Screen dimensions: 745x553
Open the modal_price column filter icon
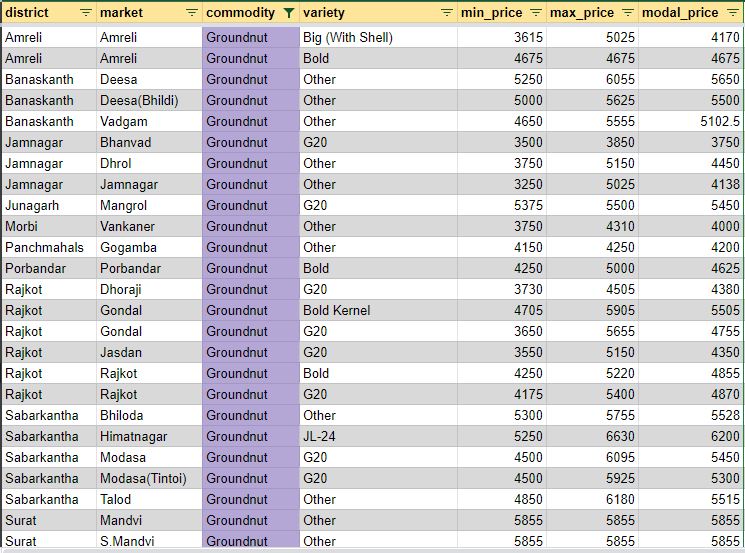click(x=733, y=13)
